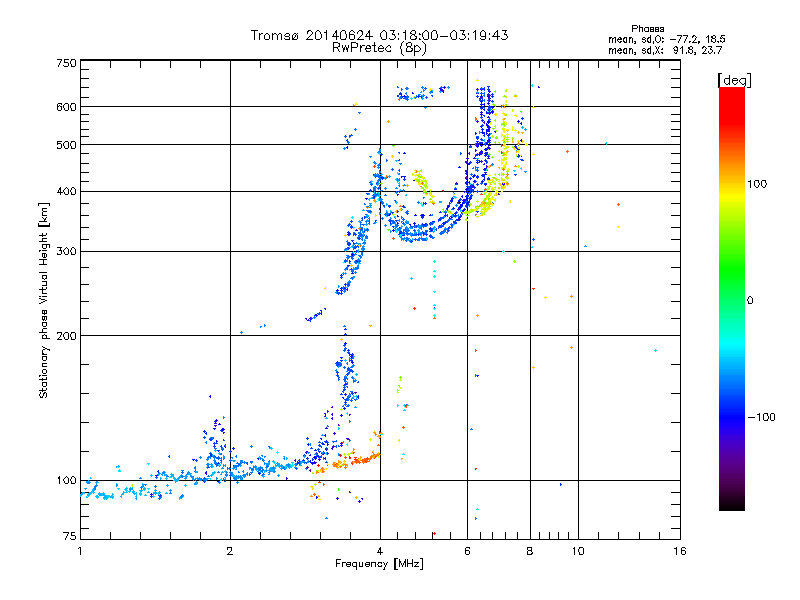Click the '8' frequency tick label
The width and height of the screenshot is (800, 600).
(x=530, y=551)
